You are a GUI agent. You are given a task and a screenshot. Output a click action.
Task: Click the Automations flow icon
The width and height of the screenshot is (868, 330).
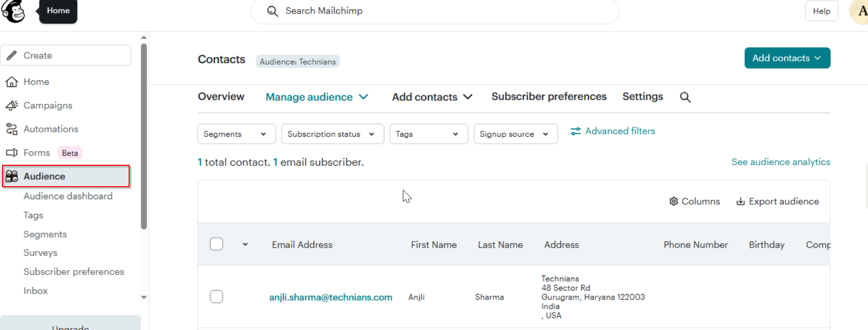pos(12,129)
